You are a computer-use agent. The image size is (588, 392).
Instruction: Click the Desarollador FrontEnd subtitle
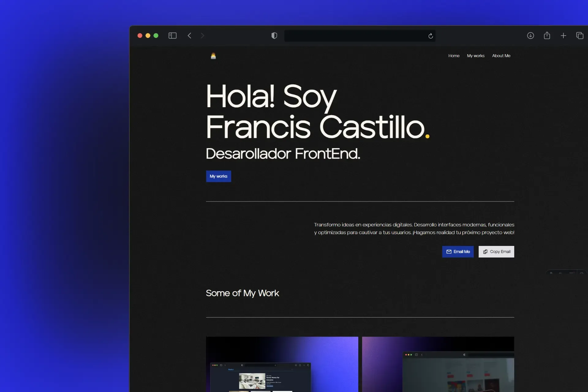tap(283, 153)
